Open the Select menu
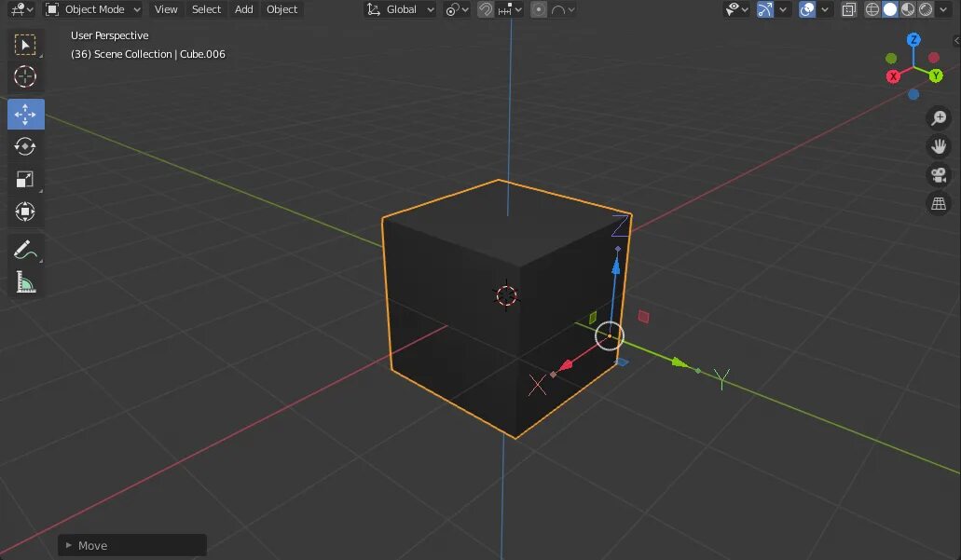The image size is (961, 560). coord(206,9)
